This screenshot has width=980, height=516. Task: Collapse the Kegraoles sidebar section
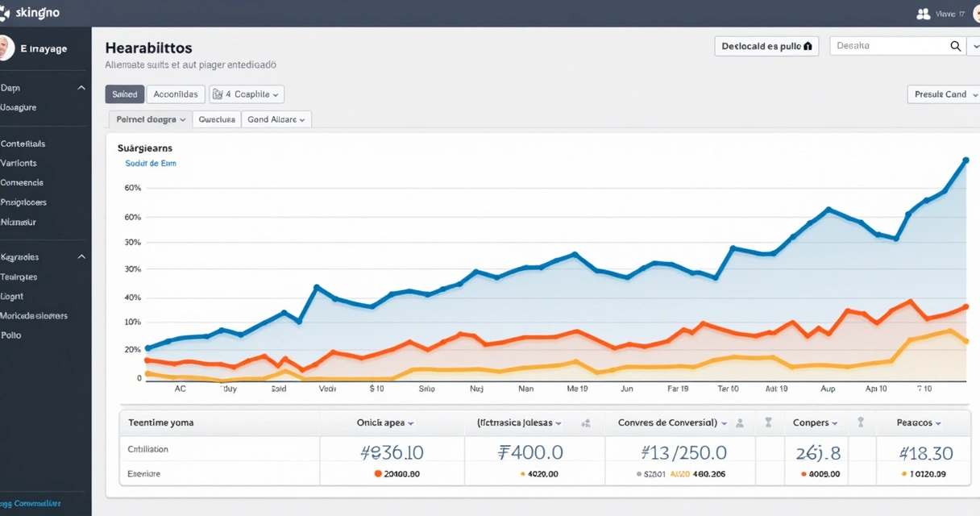click(x=81, y=257)
